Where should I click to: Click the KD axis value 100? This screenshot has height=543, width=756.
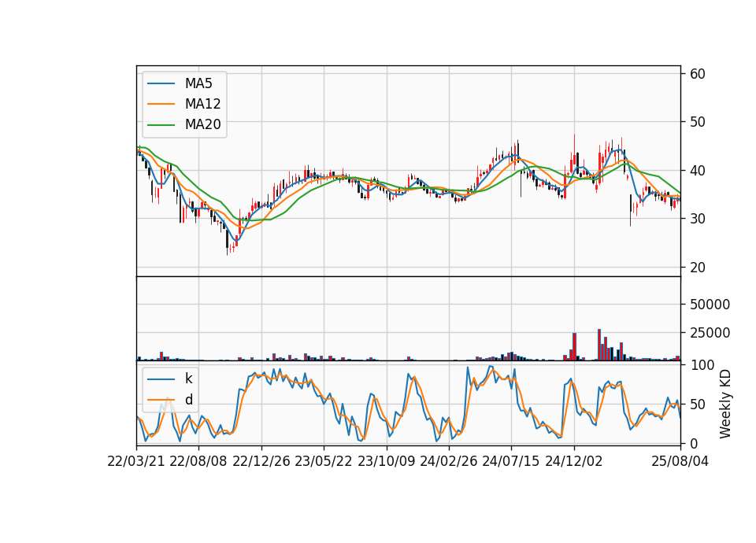pos(702,365)
